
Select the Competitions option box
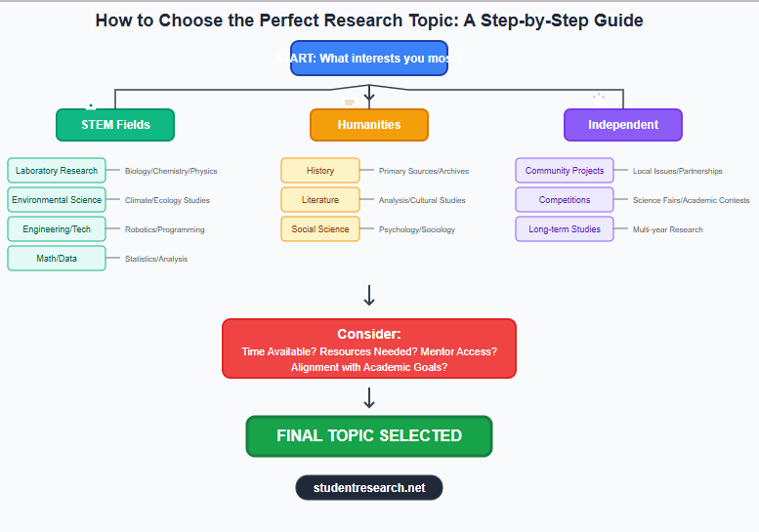coord(565,200)
